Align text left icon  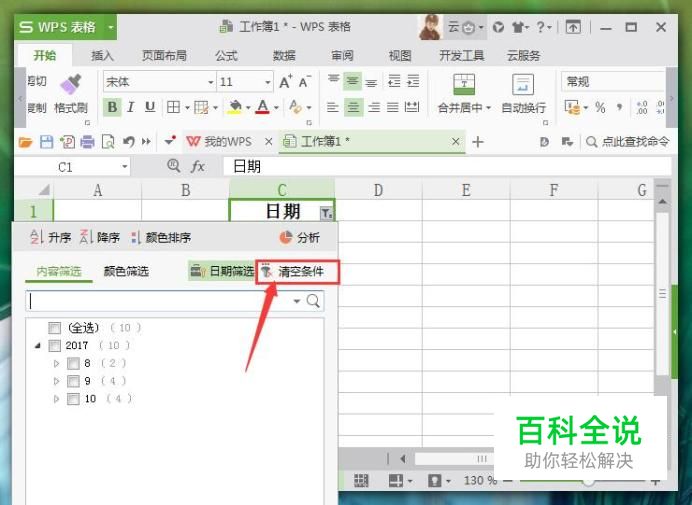333,107
